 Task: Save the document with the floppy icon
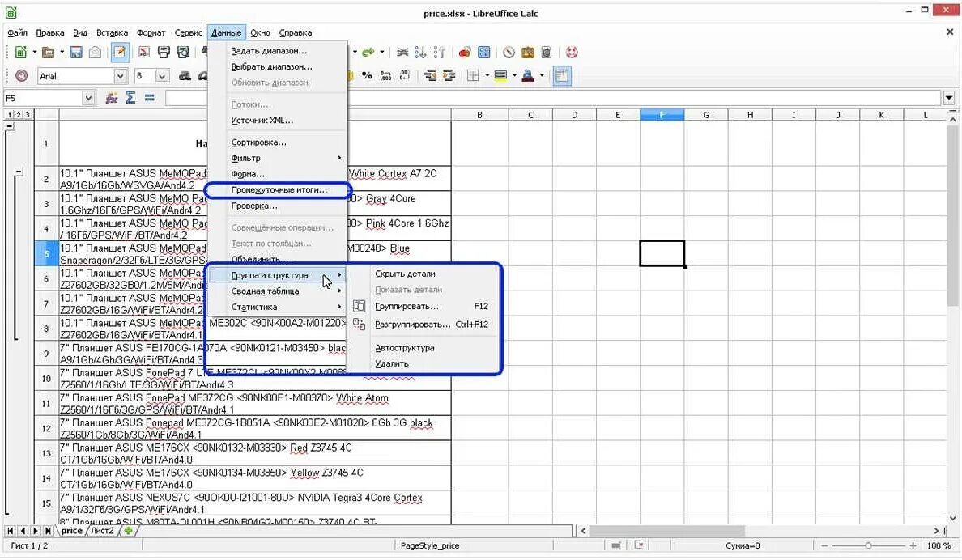(x=75, y=53)
